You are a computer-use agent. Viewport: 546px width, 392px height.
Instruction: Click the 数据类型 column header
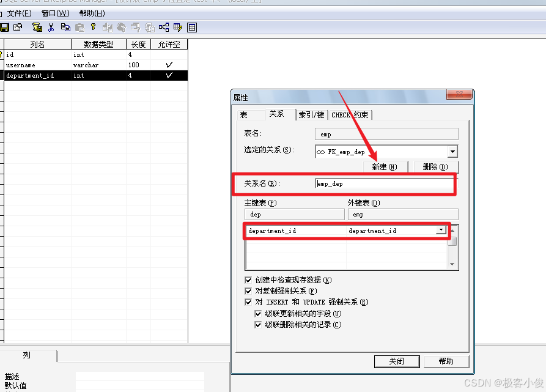pos(98,44)
